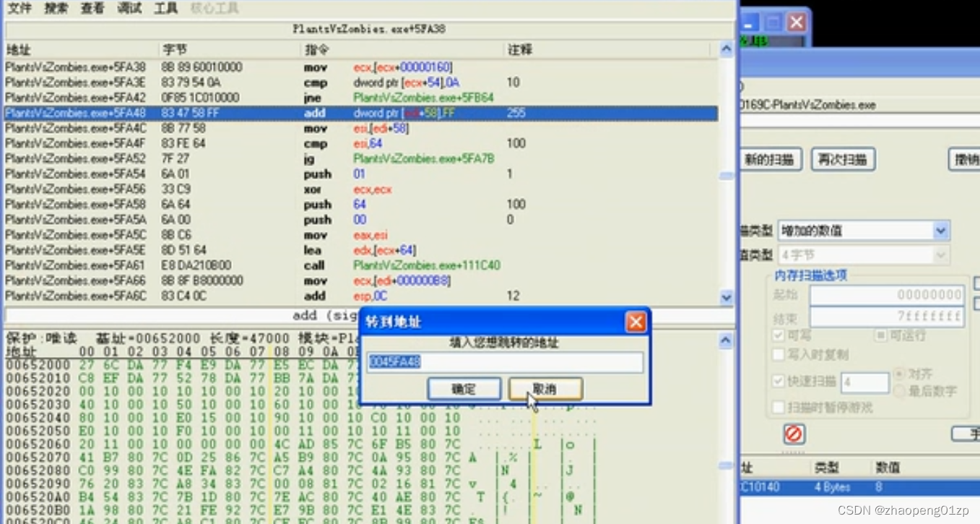
Task: Open the 工具 menu
Action: click(166, 9)
